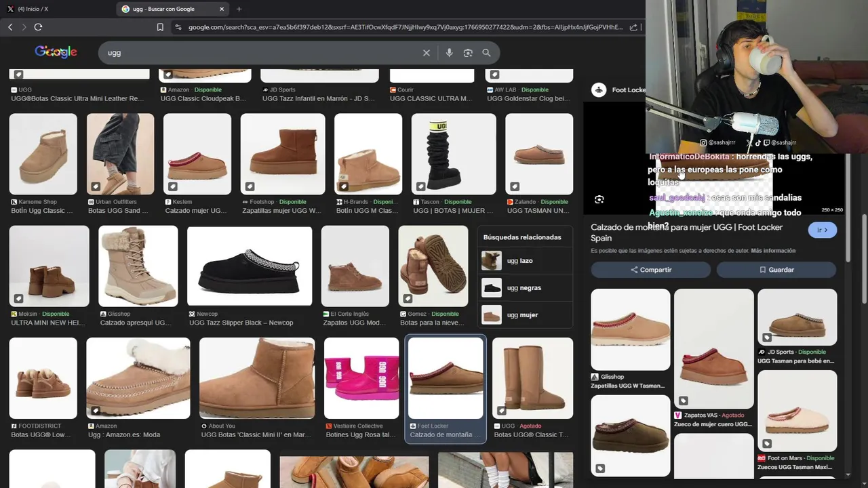This screenshot has height=488, width=868.
Task: Open the UGG Agotado Classic Tall boots image
Action: pyautogui.click(x=532, y=378)
